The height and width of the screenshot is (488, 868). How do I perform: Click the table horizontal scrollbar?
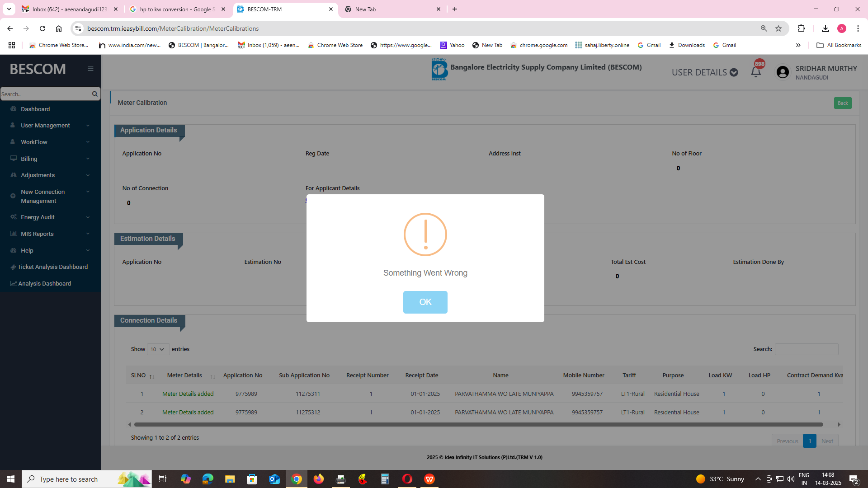click(478, 424)
